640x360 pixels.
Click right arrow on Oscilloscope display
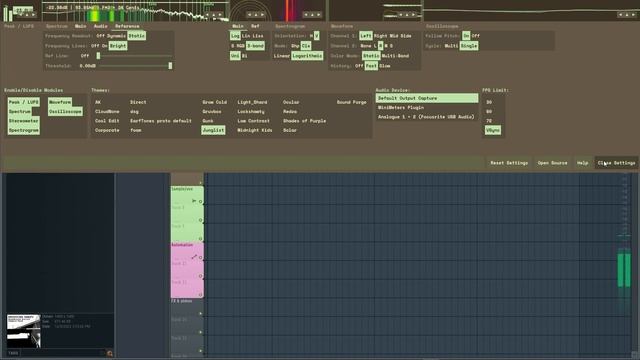(x=633, y=15)
